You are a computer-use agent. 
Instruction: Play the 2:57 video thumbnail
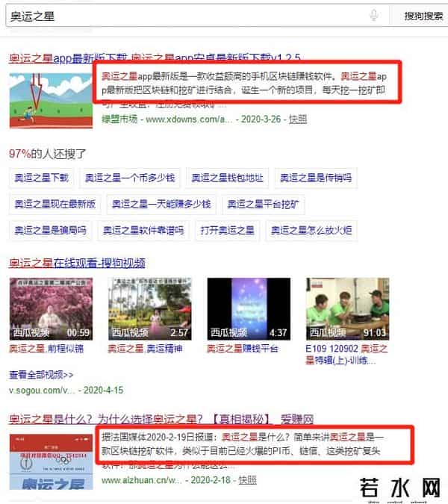(150, 309)
